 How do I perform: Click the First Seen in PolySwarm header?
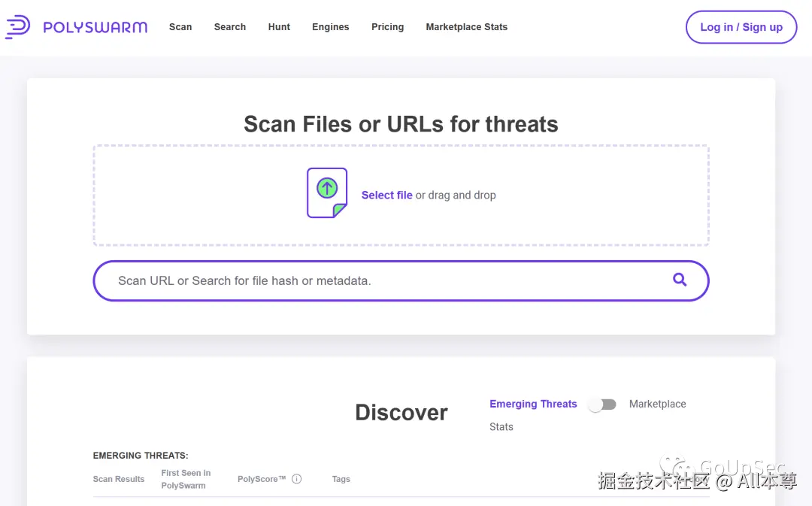click(186, 479)
